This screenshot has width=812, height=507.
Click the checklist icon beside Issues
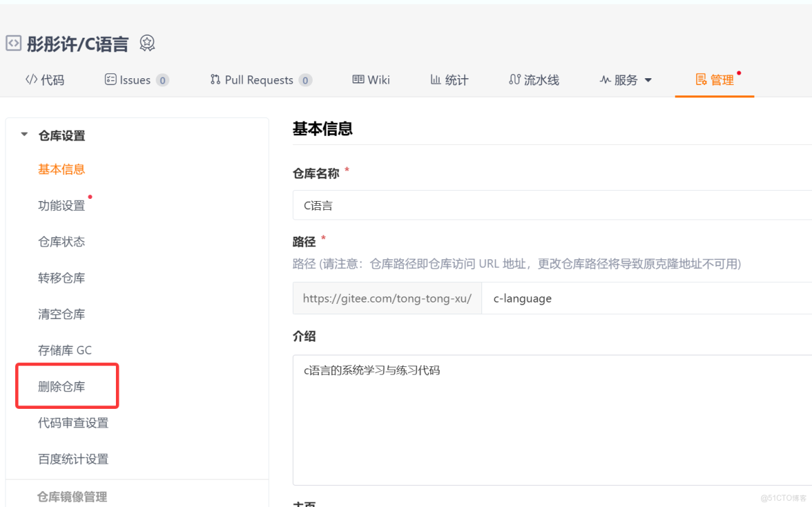pos(110,80)
